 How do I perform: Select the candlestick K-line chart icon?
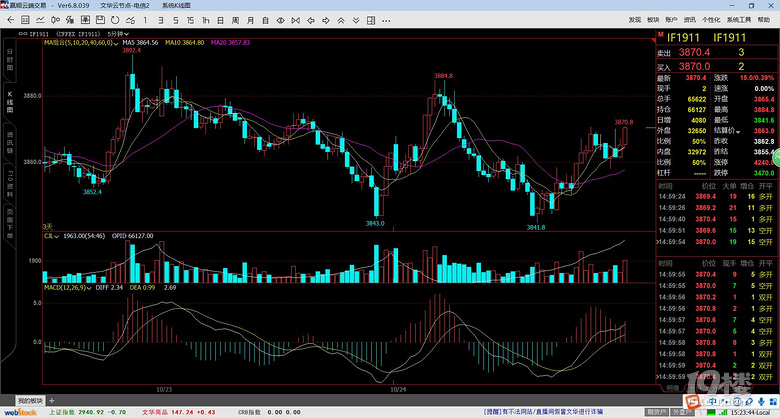[x=55, y=20]
